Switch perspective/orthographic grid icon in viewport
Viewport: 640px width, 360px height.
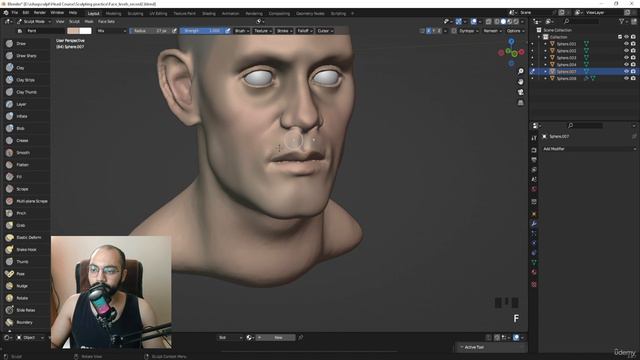click(x=521, y=102)
